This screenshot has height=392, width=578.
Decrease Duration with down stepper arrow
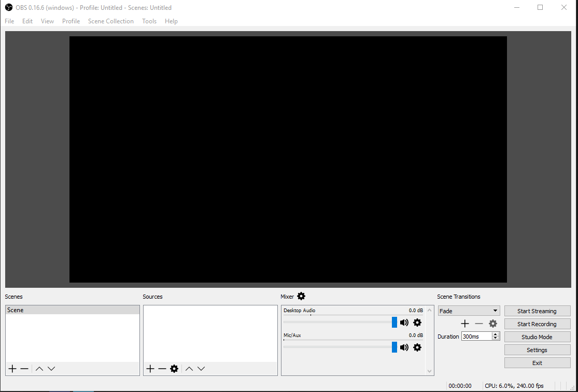click(496, 338)
